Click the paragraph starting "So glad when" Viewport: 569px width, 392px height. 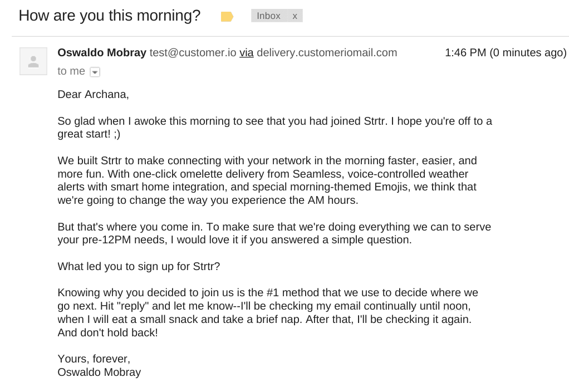(x=274, y=128)
